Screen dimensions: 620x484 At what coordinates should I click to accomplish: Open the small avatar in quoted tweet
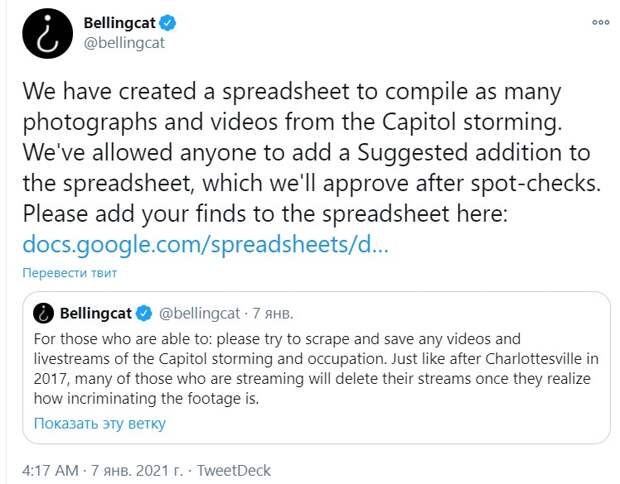(43, 314)
